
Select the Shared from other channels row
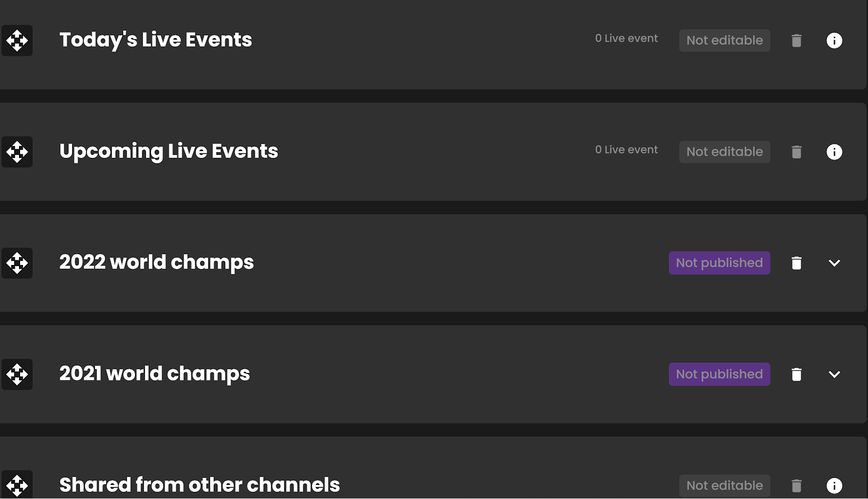pyautogui.click(x=199, y=485)
